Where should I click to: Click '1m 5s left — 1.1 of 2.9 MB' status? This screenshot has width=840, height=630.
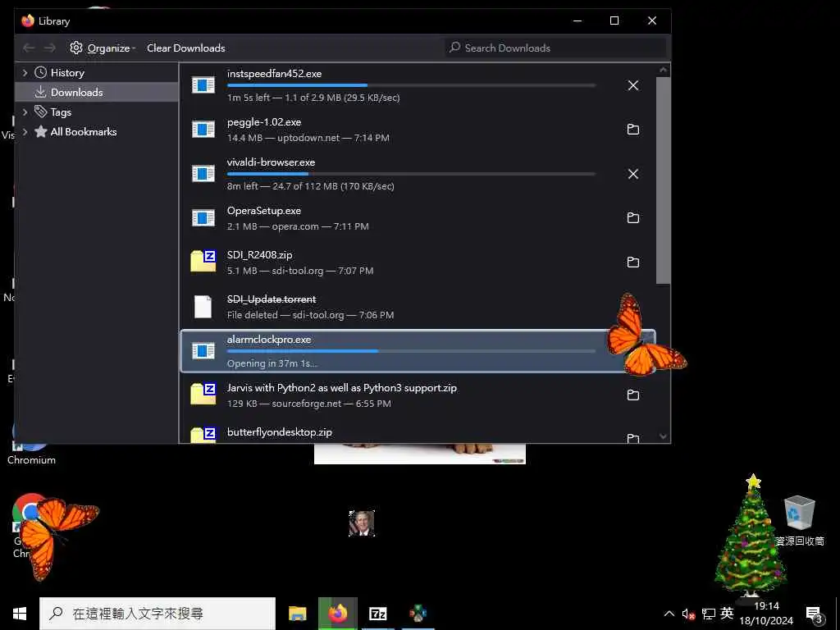(x=313, y=98)
